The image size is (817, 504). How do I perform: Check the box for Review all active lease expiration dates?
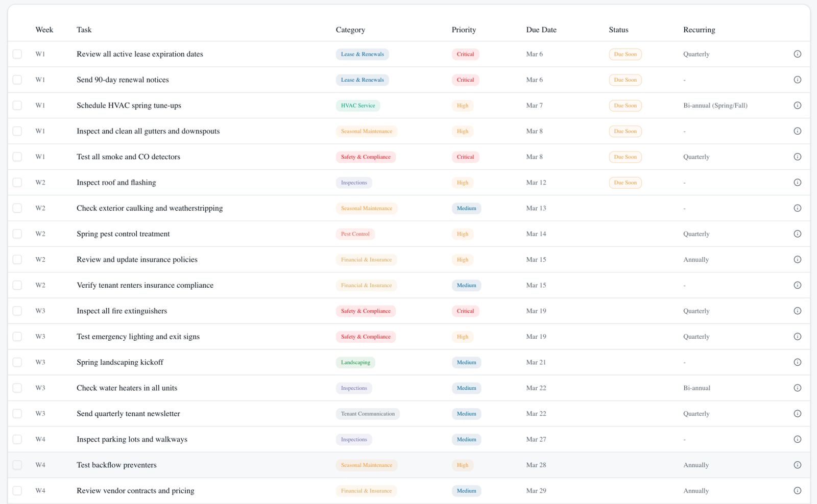click(17, 54)
